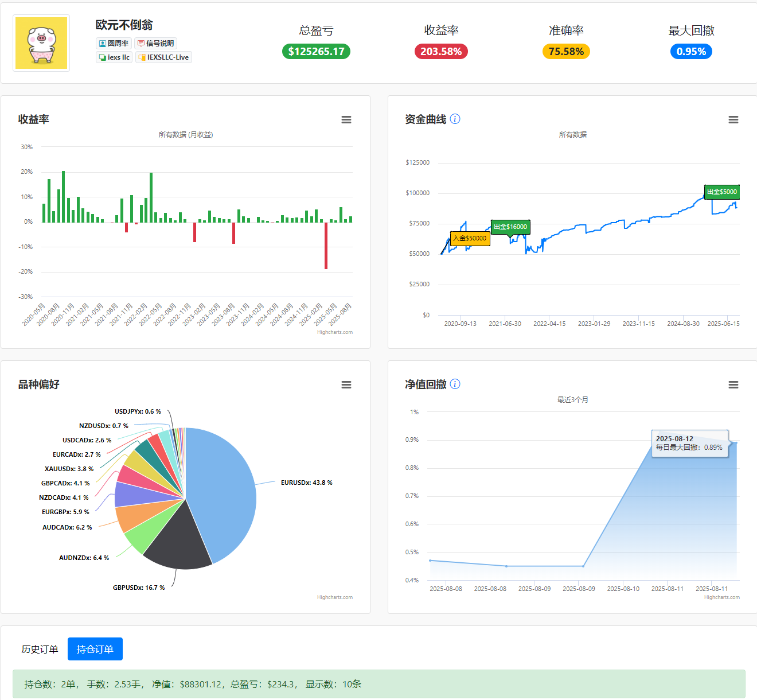Click the info icon beside 净值回撤
Image resolution: width=757 pixels, height=700 pixels.
tap(455, 384)
